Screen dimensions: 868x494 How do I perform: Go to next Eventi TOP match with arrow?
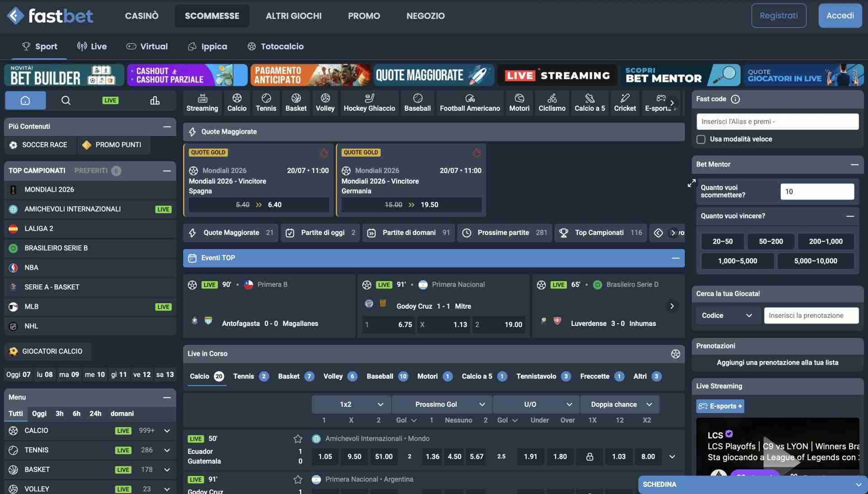[x=672, y=306]
